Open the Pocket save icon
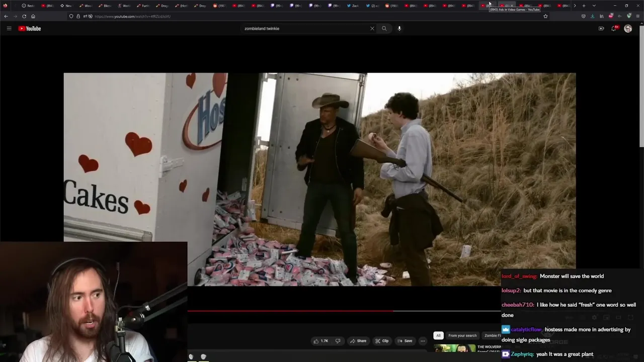The image size is (644, 362). pos(583,16)
